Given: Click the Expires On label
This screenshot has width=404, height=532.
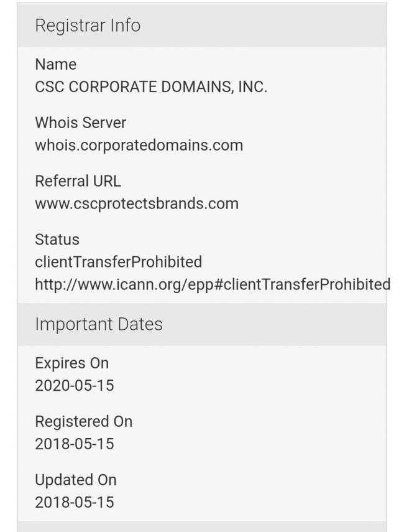Looking at the screenshot, I should point(71,363).
